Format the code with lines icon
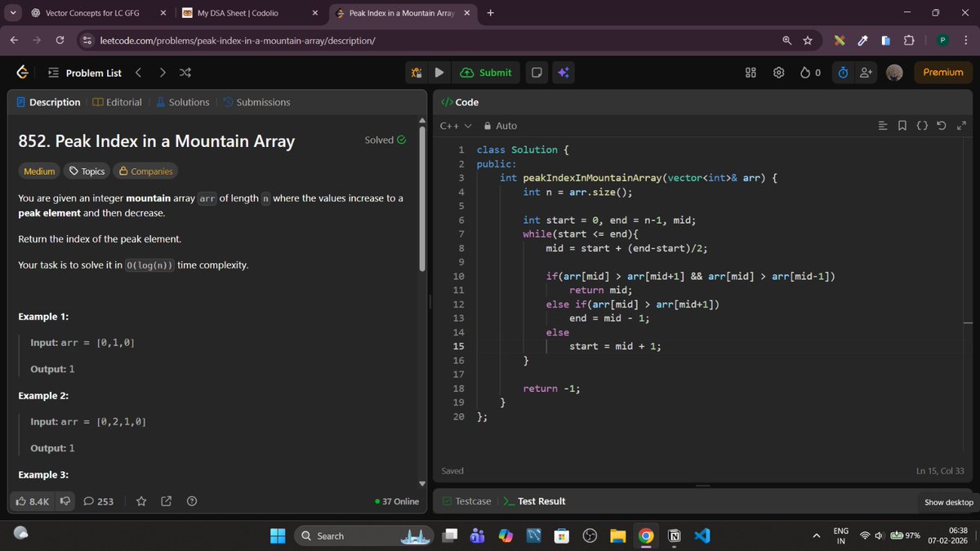980x551 pixels. pos(883,126)
